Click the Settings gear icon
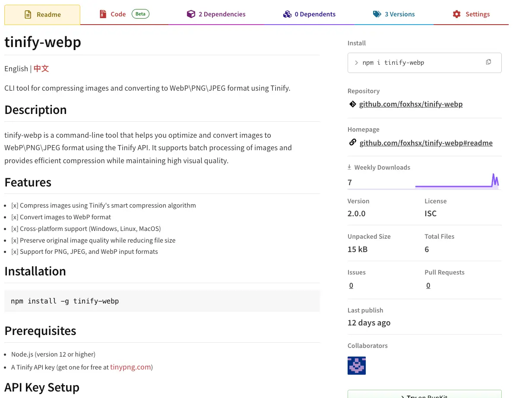 (x=457, y=14)
